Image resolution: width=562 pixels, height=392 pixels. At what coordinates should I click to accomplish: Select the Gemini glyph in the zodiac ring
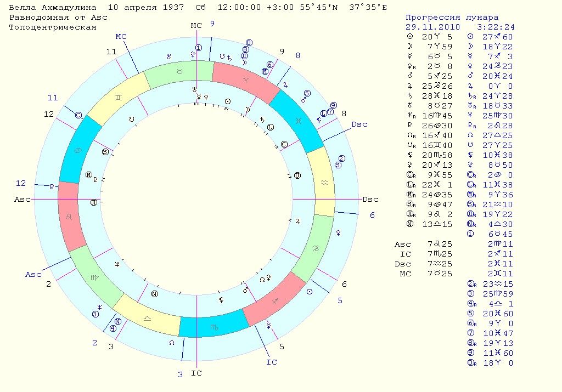[119, 98]
